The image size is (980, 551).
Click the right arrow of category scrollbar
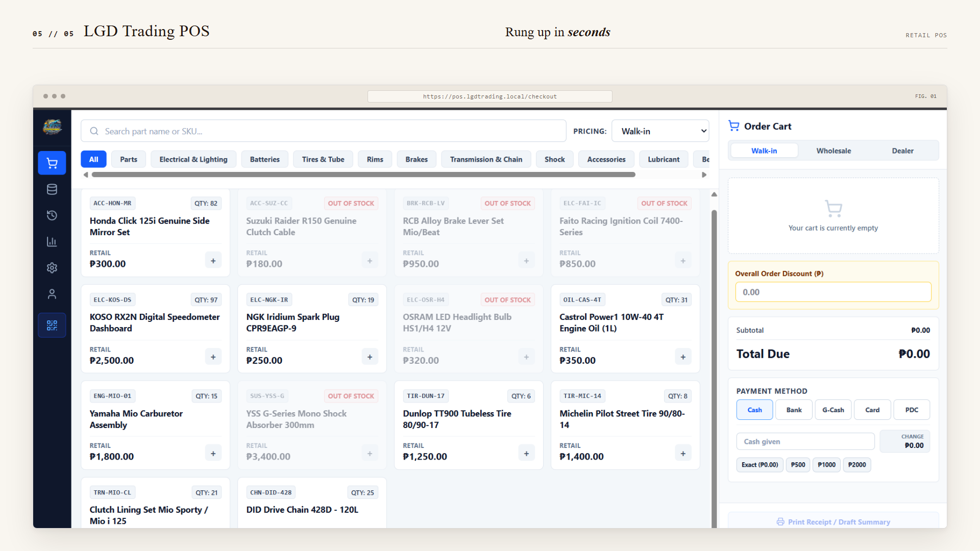pos(704,174)
